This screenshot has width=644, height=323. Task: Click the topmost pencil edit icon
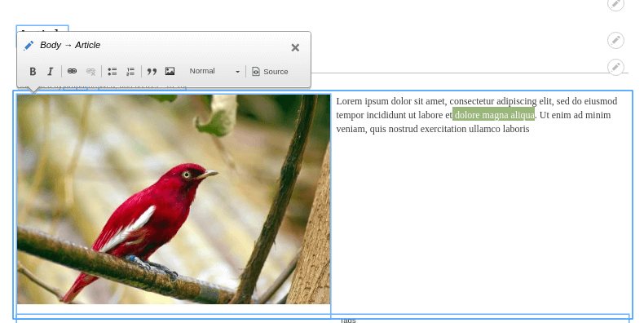pos(615,4)
